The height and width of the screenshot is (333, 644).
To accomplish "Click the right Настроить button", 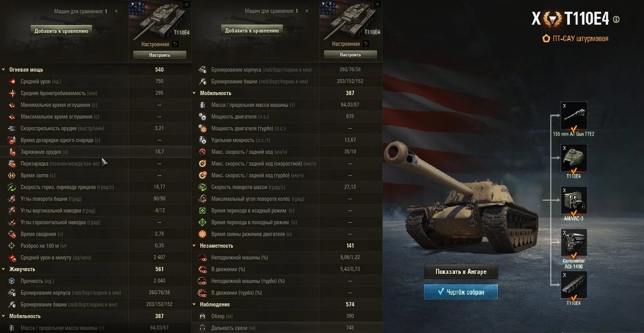I will [351, 55].
